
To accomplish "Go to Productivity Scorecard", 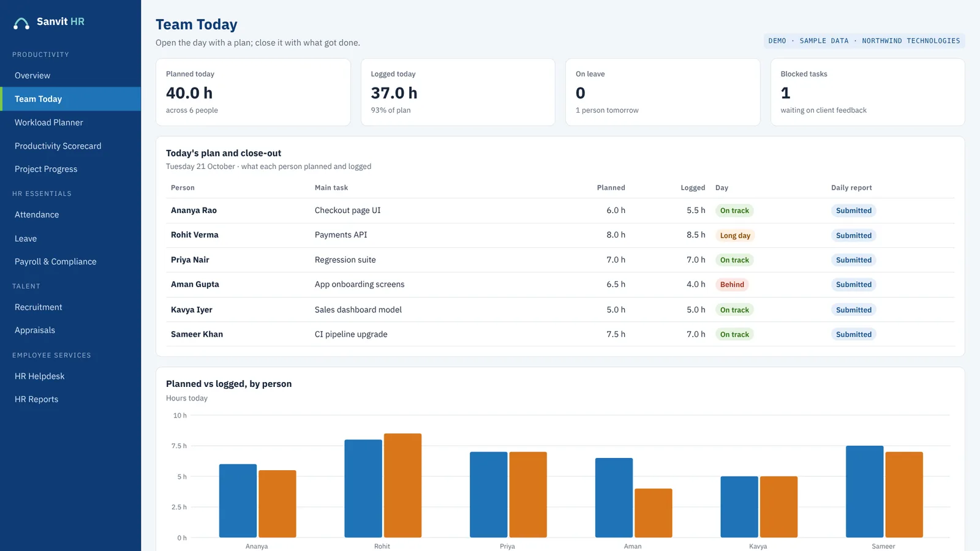I will tap(70, 146).
